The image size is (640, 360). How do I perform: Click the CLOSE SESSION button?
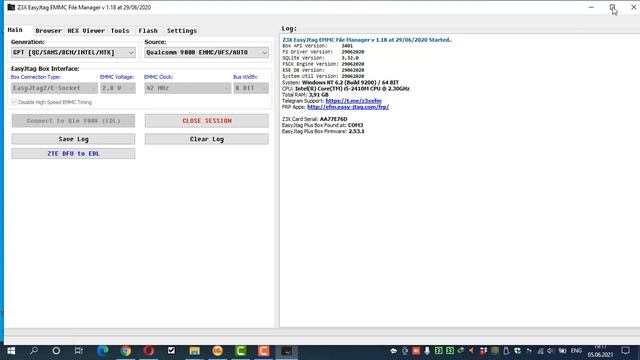(x=207, y=121)
